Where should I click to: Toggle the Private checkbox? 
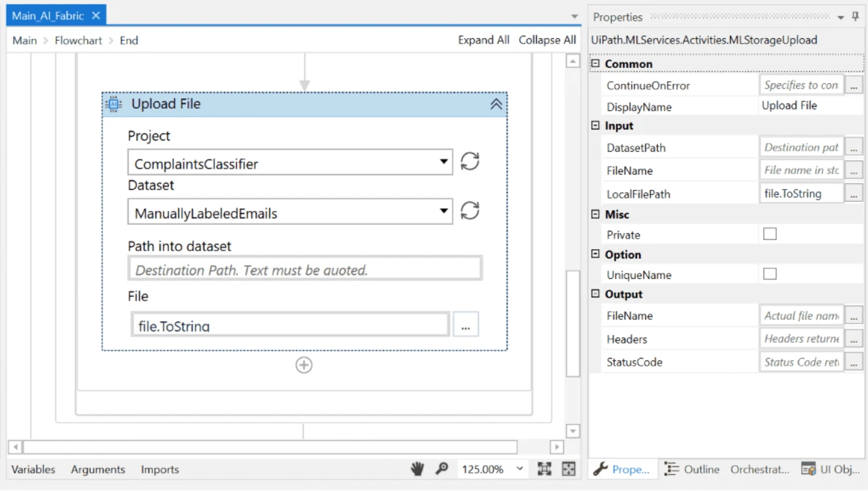point(770,234)
